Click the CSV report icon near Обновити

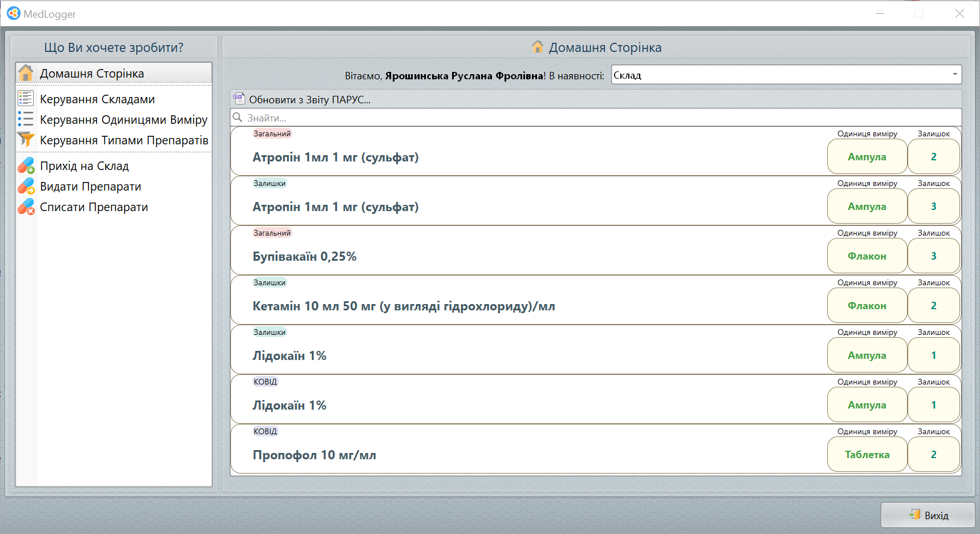pos(239,99)
